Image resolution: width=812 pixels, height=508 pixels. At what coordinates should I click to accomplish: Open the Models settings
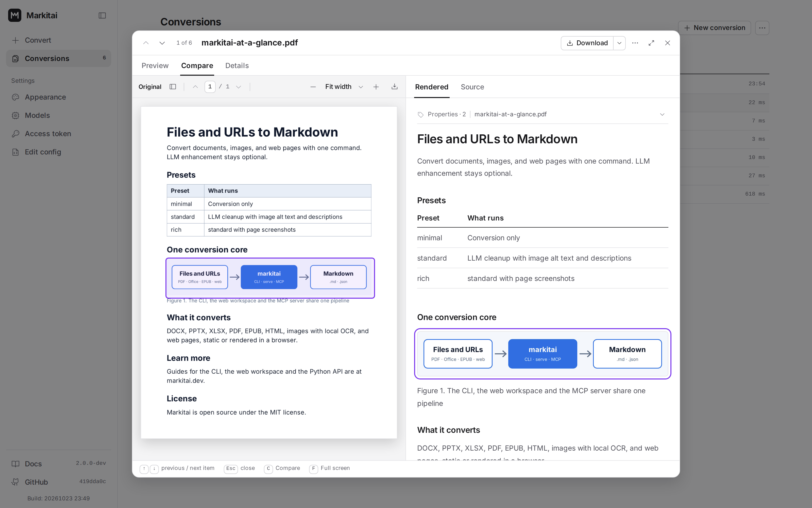[x=59, y=115]
